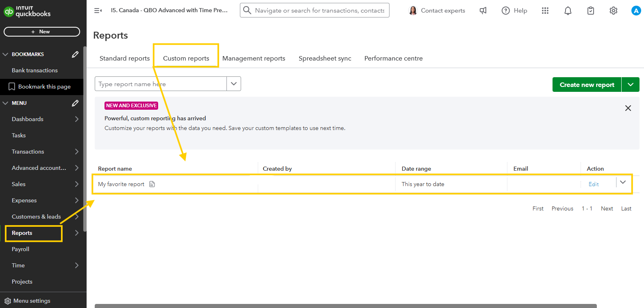Screen dimensions: 644x308
Task: Expand the Create new report dropdown arrow
Action: [631, 85]
